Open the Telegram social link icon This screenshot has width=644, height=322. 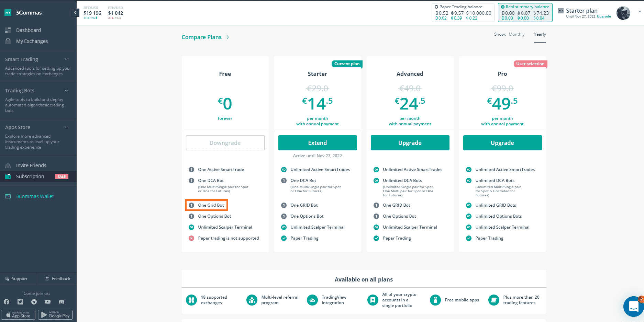34,302
